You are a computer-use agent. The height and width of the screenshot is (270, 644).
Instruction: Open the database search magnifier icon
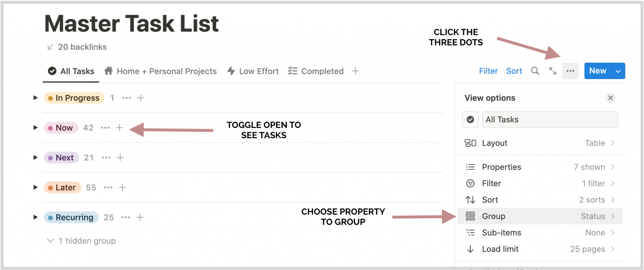(535, 71)
